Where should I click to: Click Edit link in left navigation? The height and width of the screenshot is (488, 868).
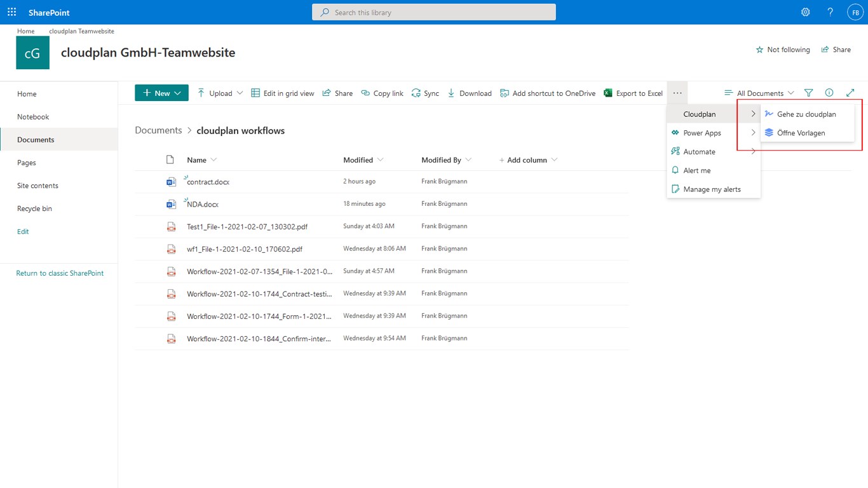pyautogui.click(x=23, y=231)
